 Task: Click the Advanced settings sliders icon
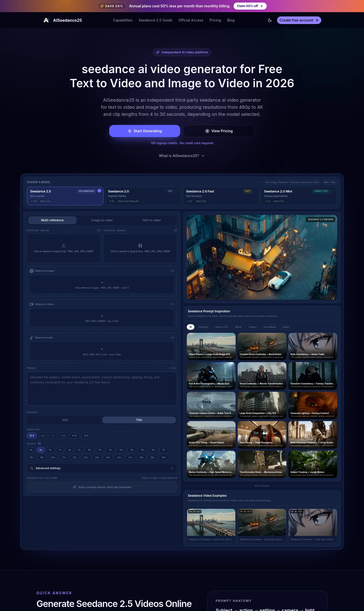pos(32,468)
